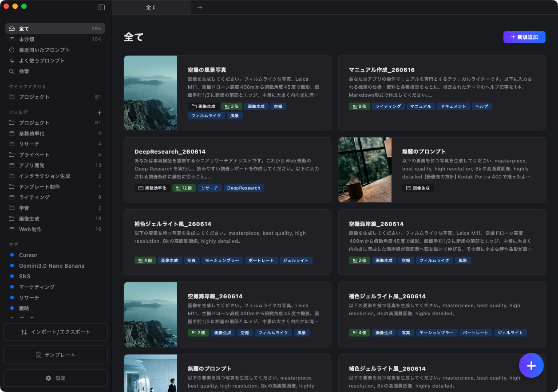Click the フィルムライク tag on 空撮の風景写真
Screen dimensions: 558x392
(206, 116)
